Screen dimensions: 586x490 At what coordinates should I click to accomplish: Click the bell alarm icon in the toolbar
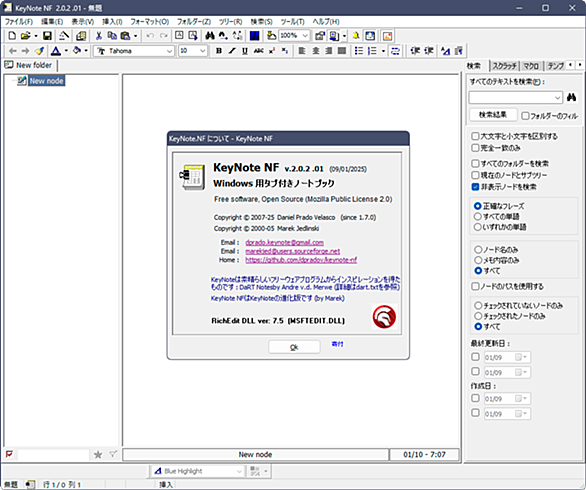click(x=356, y=36)
